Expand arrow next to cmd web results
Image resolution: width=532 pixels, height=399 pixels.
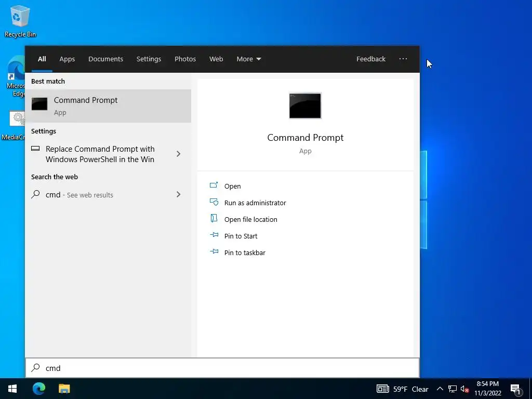pyautogui.click(x=179, y=194)
